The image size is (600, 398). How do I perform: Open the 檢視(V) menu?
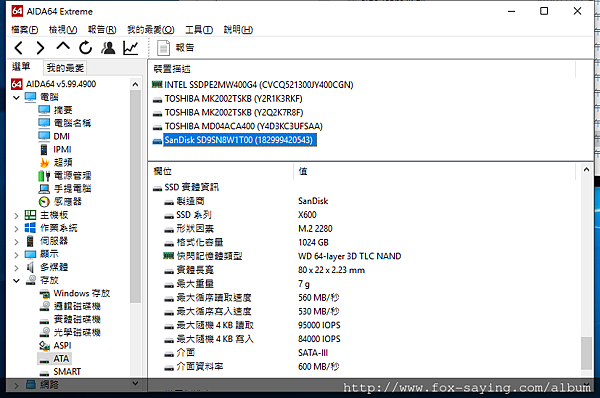[63, 29]
